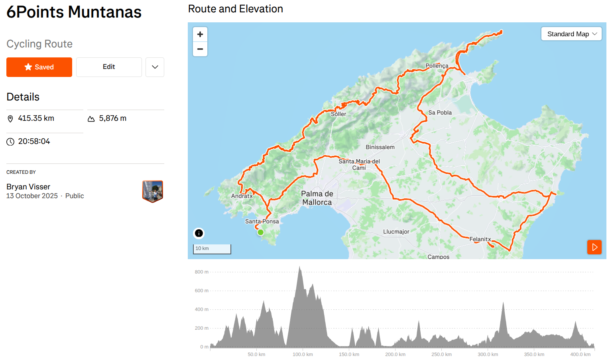Play the route flyover animation
Image resolution: width=614 pixels, height=364 pixels.
(594, 247)
